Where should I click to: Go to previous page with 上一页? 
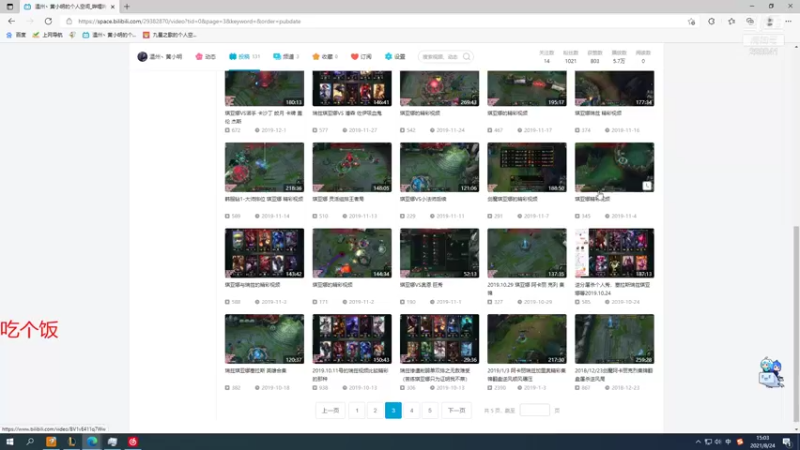(x=330, y=410)
